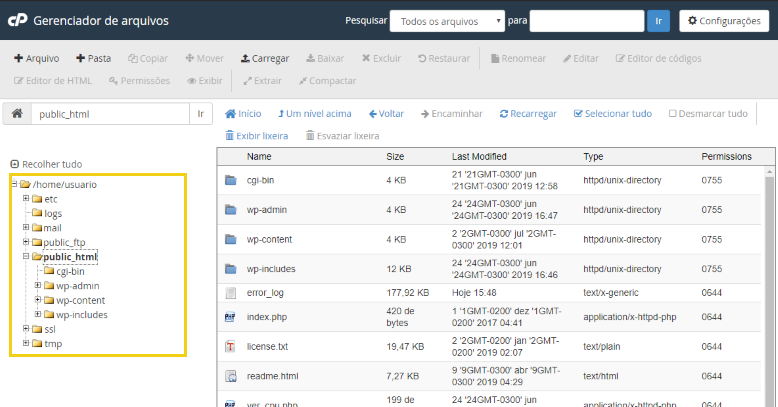
Task: Collapse the public_html folder node
Action: pos(26,256)
